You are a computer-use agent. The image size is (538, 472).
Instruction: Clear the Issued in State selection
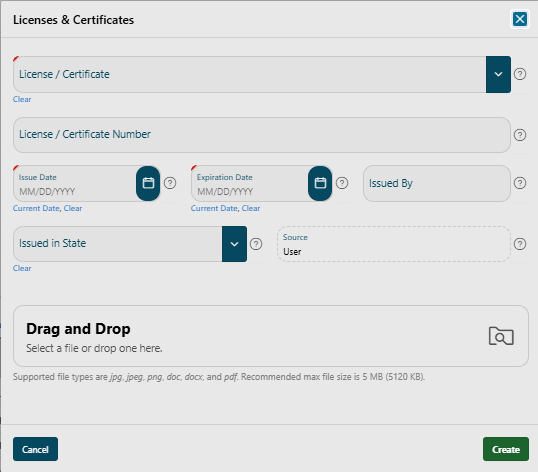[x=22, y=269]
